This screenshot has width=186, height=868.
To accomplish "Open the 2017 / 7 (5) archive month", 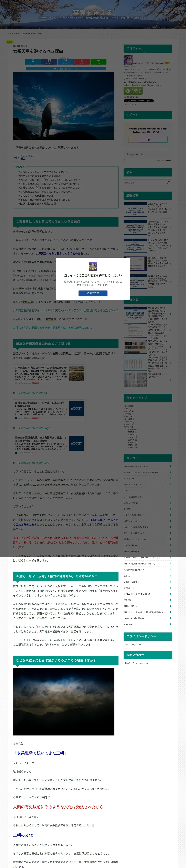I will (x=132, y=437).
